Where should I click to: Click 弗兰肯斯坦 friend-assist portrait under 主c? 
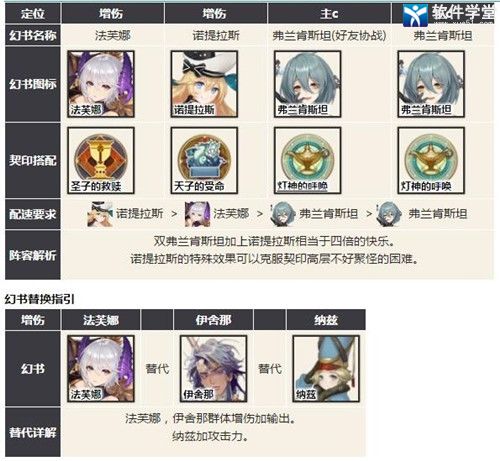pyautogui.click(x=307, y=84)
